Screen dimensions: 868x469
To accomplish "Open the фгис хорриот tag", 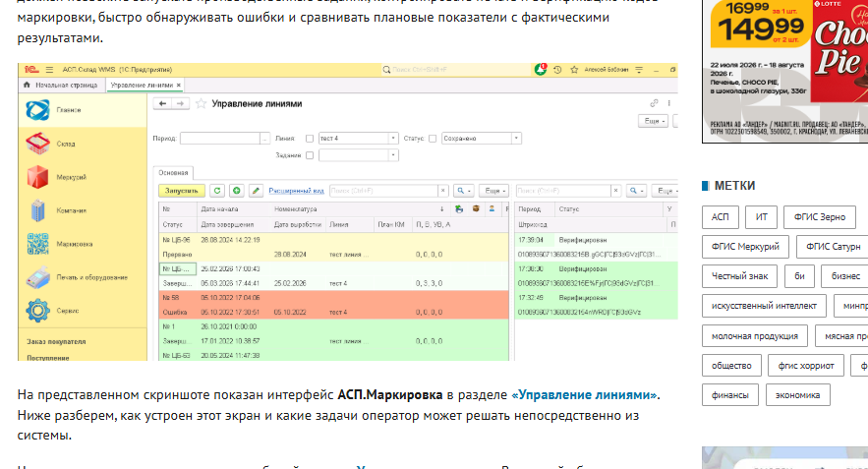I will (x=805, y=366).
